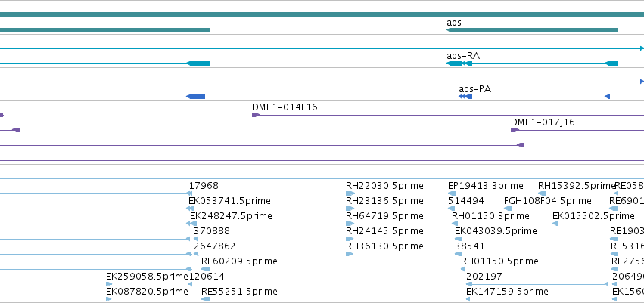The image size is (644, 303).
Task: Select the 370888 feature label
Action: [212, 231]
